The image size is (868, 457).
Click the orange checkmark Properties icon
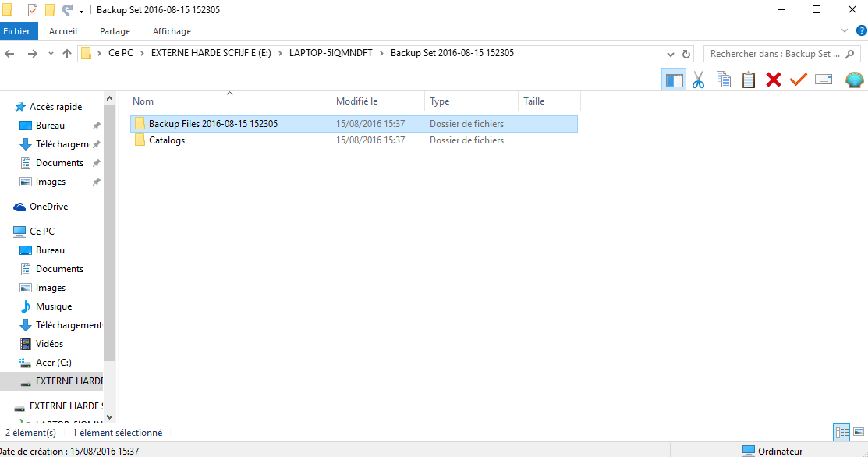799,80
